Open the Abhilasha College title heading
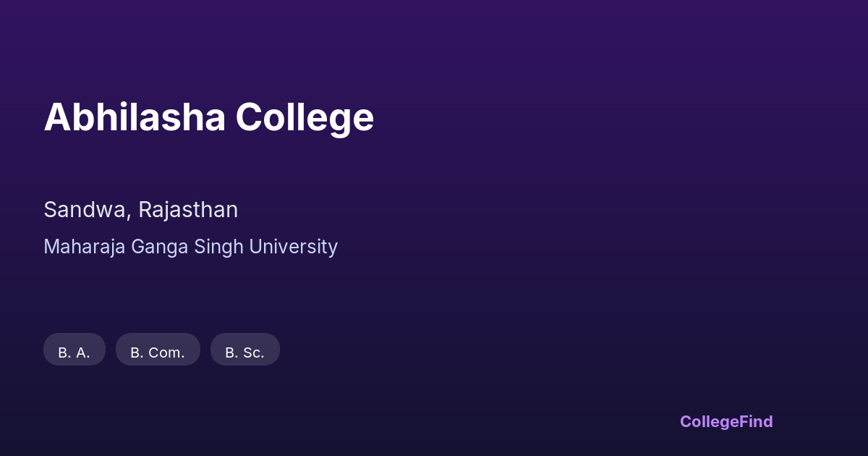 (x=209, y=117)
